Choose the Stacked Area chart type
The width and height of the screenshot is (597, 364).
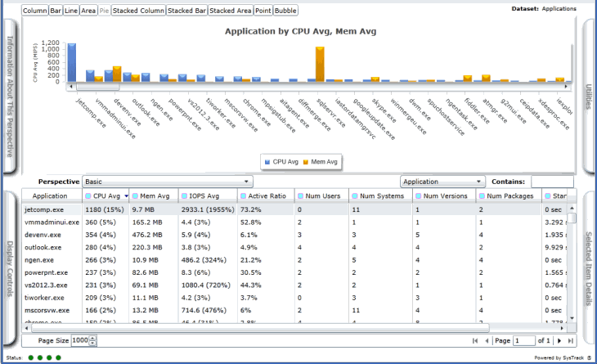(x=231, y=11)
